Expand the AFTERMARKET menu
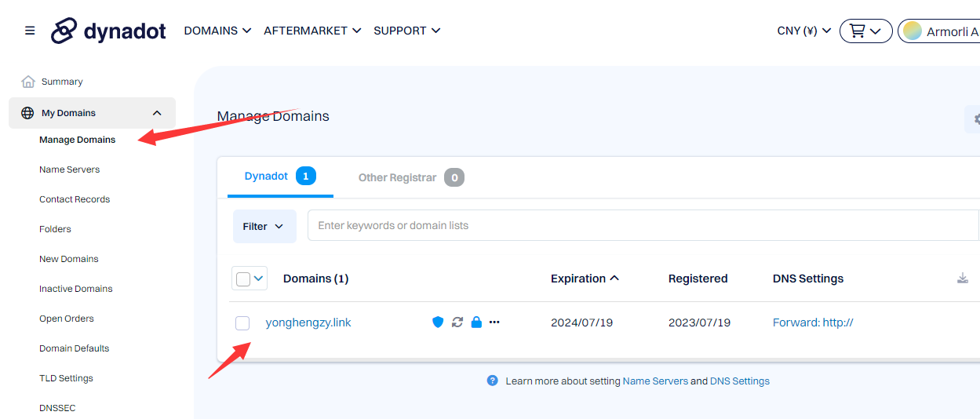Image resolution: width=980 pixels, height=419 pixels. 312,31
